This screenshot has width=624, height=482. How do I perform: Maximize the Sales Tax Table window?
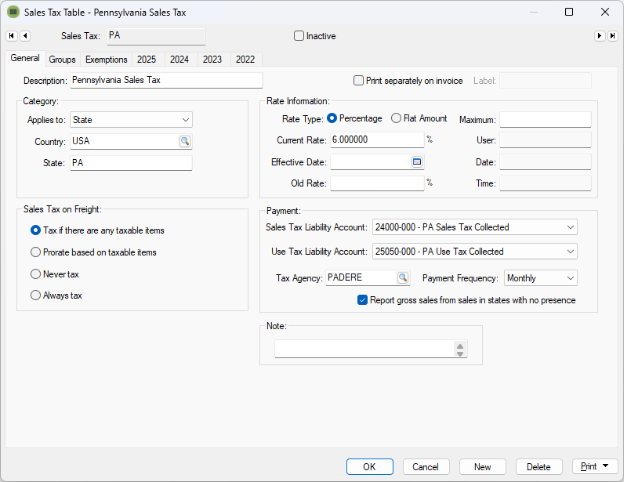[569, 12]
